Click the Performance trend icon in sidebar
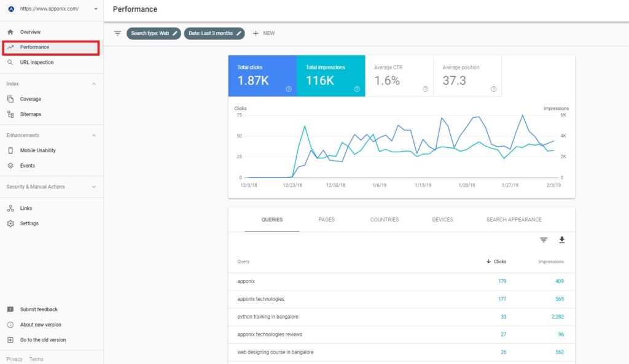This screenshot has height=364, width=629. coord(10,47)
